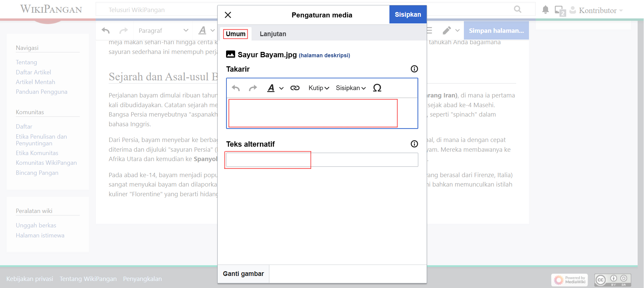
Task: Open the Kontributor user menu
Action: coord(597,11)
